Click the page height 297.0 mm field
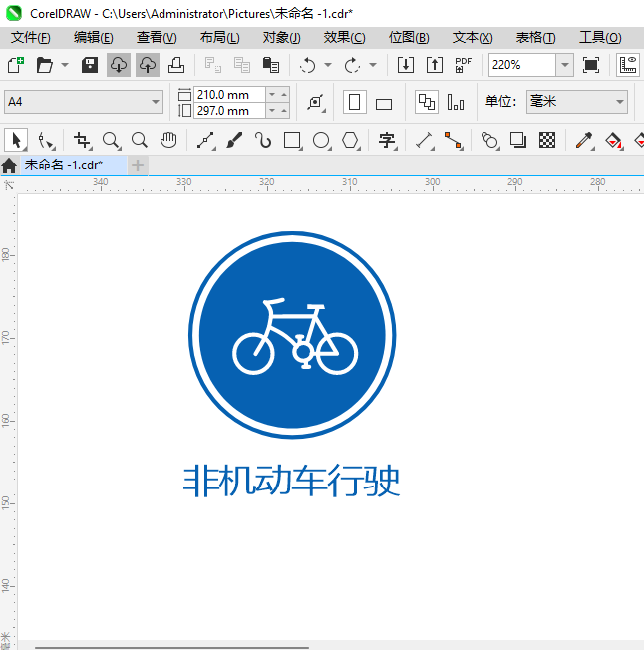Viewport: 644px width, 650px height. [229, 111]
